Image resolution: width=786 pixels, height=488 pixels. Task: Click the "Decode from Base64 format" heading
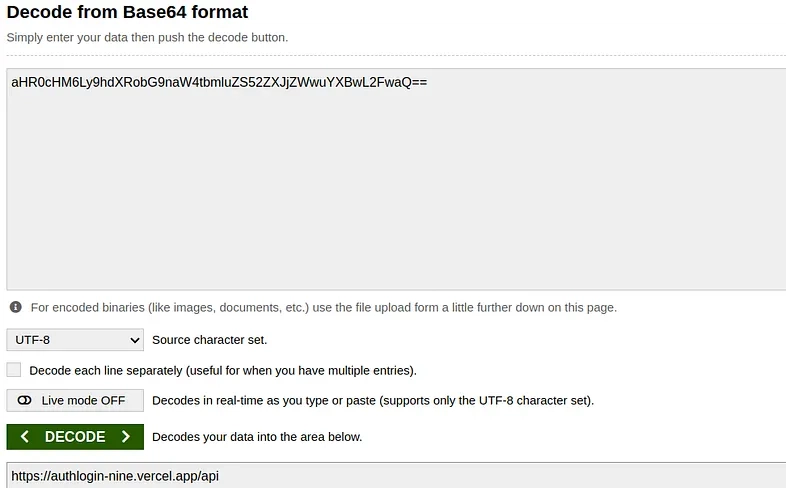click(x=128, y=13)
